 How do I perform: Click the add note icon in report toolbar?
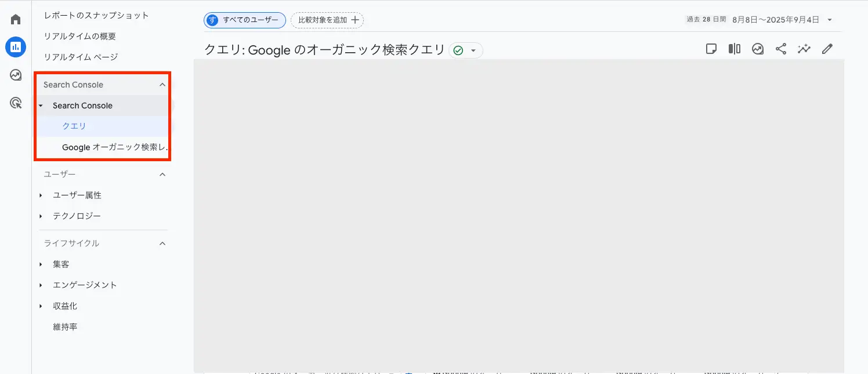pos(711,49)
